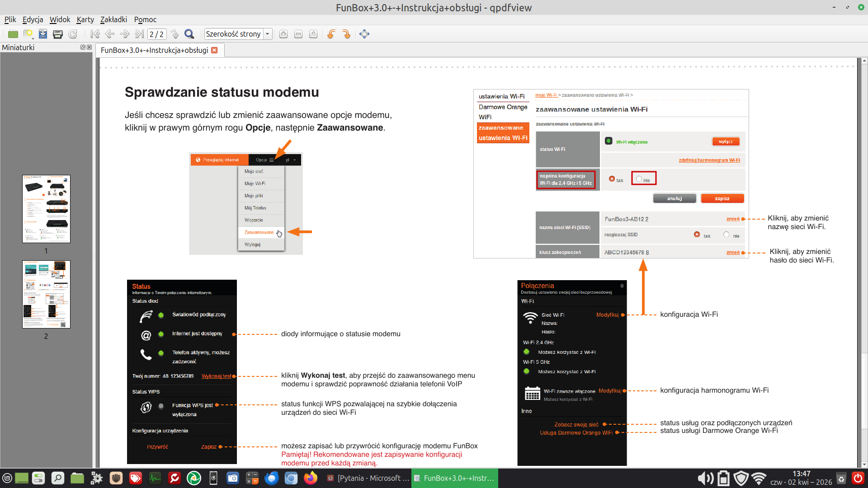Open the volume control tray icon
Image resolution: width=868 pixels, height=488 pixels.
(x=705, y=478)
